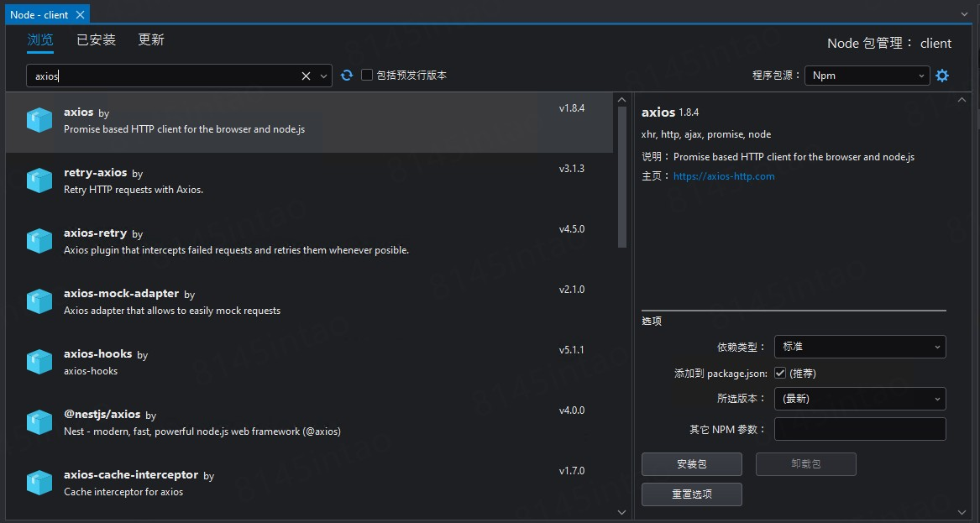Open the tab list overflow arrow
980x523 pixels.
pos(964,13)
